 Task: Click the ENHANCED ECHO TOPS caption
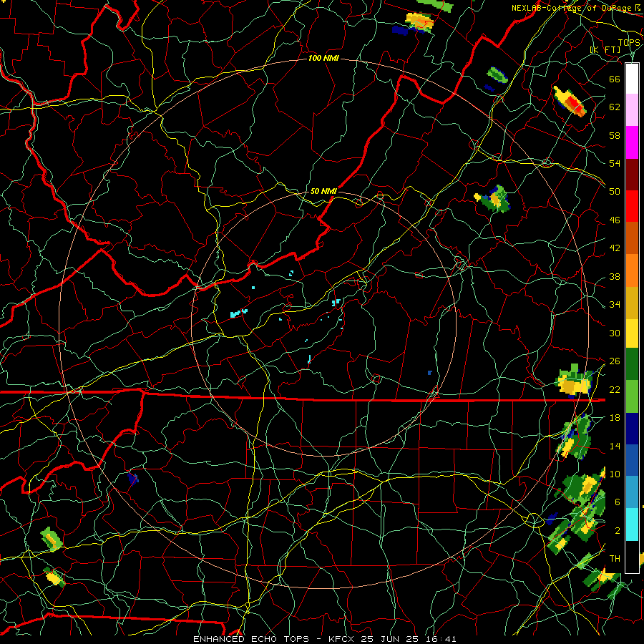[251, 639]
